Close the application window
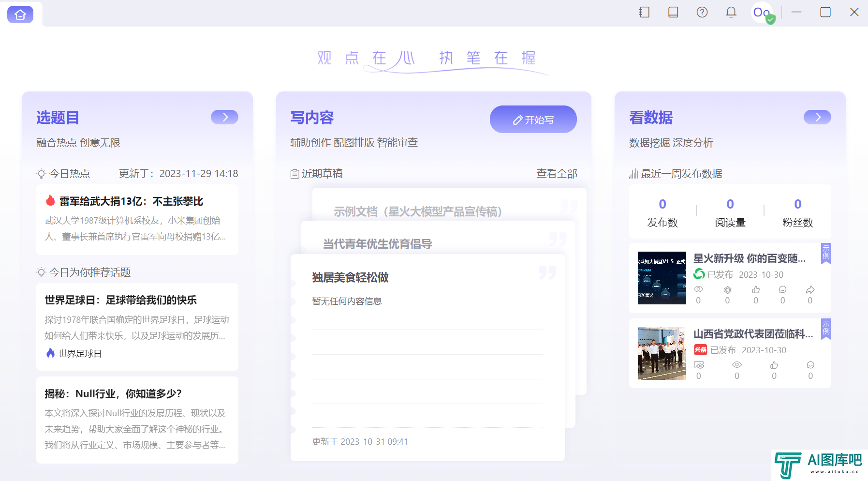Screen dimensions: 868x481 pos(854,12)
